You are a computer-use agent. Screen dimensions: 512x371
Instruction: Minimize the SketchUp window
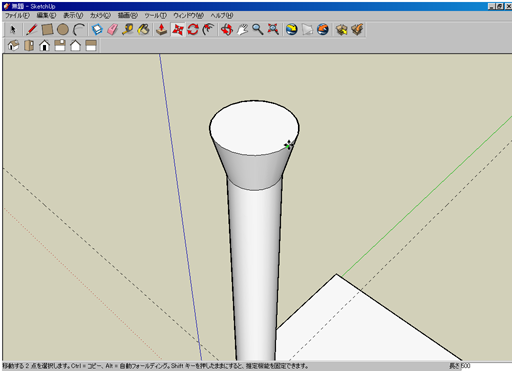491,6
